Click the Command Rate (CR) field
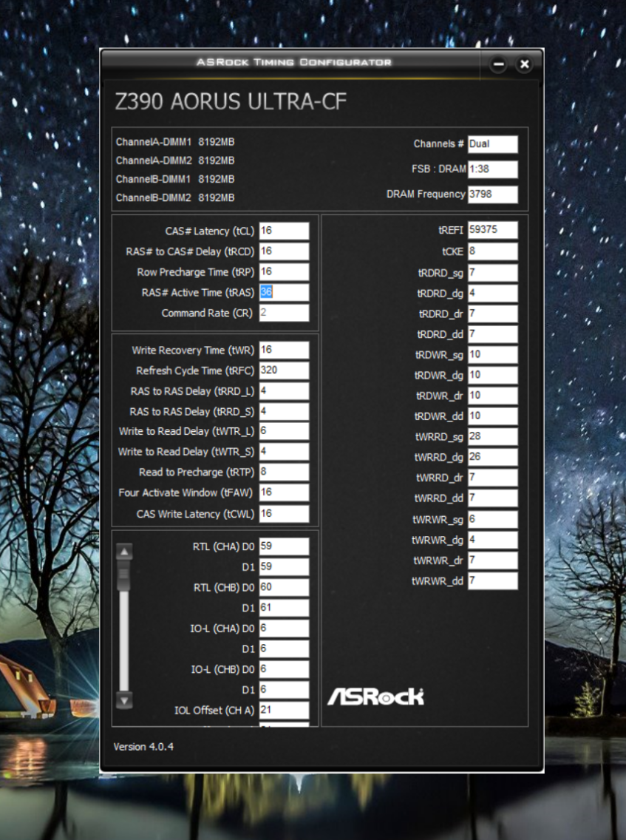626x840 pixels. (284, 312)
